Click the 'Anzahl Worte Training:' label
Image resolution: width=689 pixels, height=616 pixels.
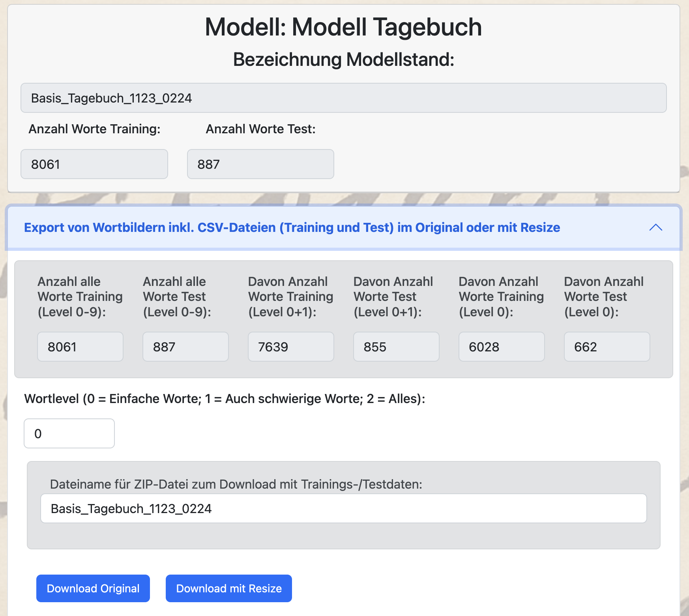point(95,129)
